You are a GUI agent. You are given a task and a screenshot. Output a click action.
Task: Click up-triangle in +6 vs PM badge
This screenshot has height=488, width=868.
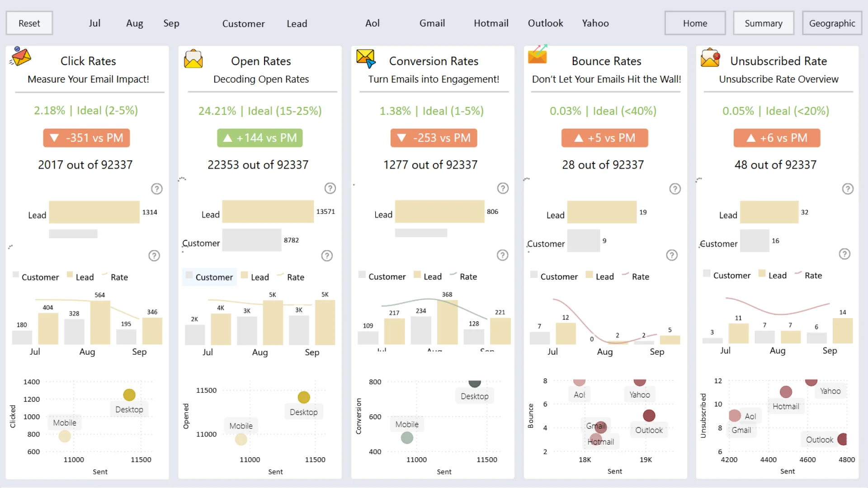click(751, 138)
